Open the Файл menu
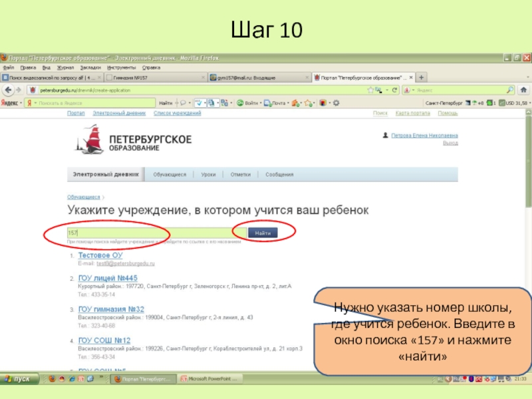The image size is (532, 399). [x=9, y=68]
